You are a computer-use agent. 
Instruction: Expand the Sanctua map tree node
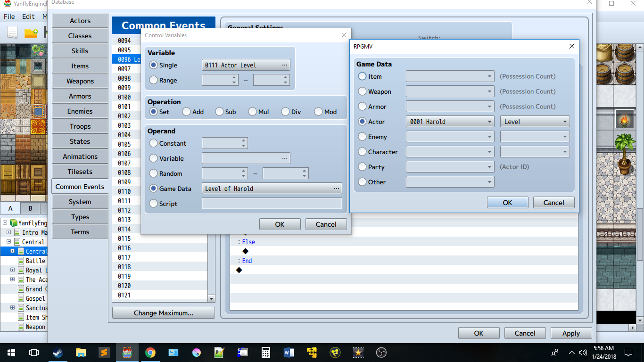[13, 308]
